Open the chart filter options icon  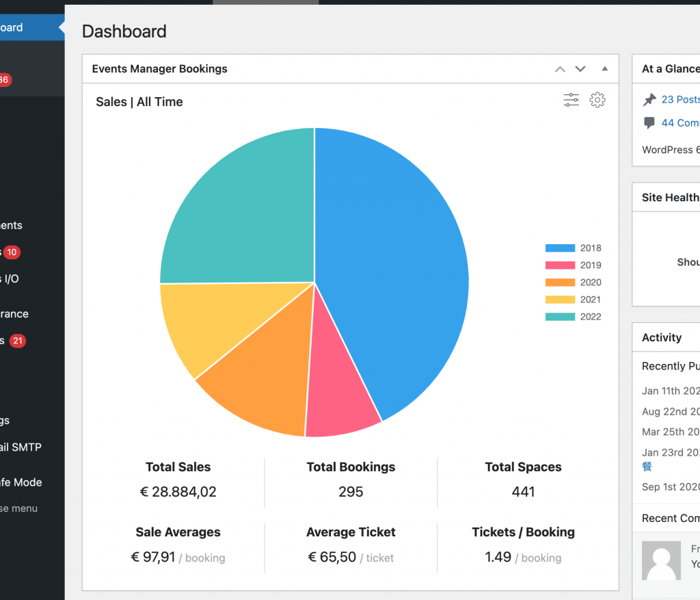click(571, 99)
